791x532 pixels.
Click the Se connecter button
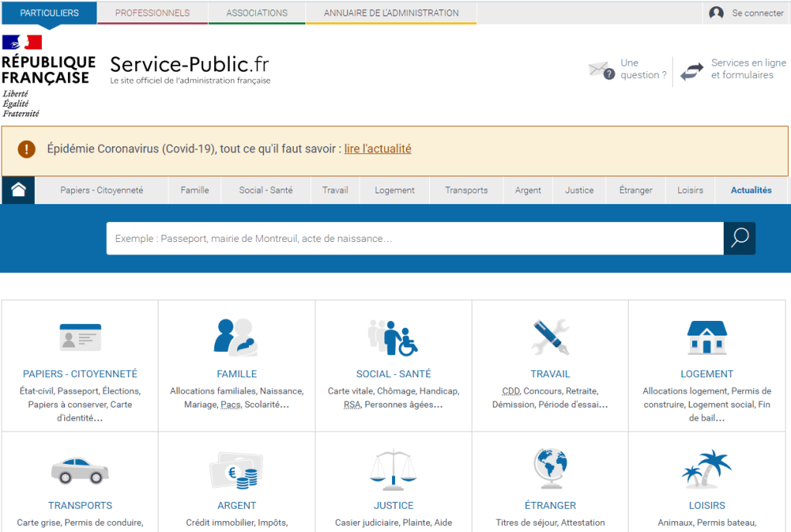coord(748,13)
